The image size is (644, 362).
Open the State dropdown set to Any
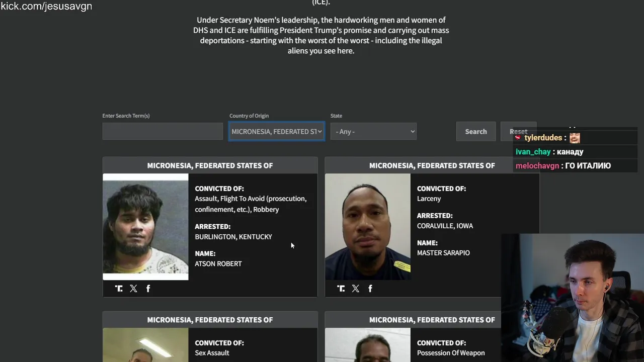coord(373,132)
